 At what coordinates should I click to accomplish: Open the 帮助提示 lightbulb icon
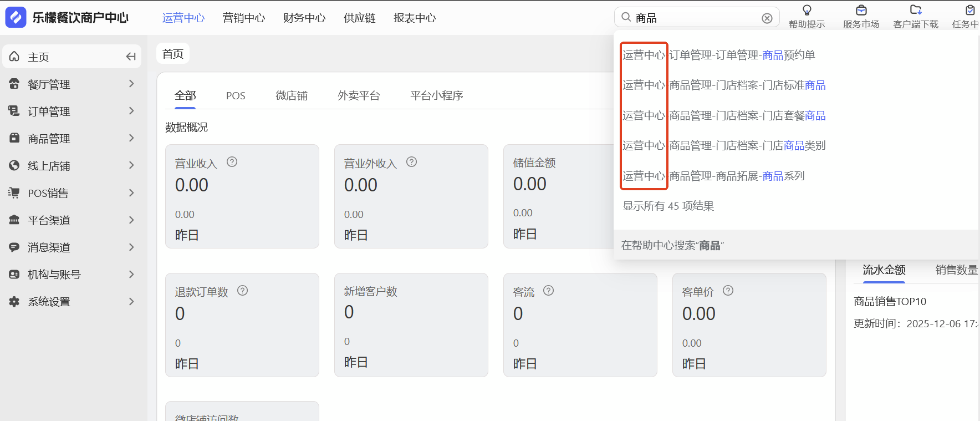coord(807,11)
